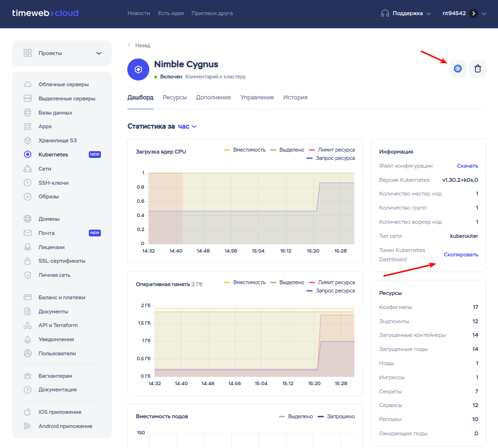The image size is (498, 448).
Task: Click the Nimble Cygnus cluster avatar
Action: (138, 69)
